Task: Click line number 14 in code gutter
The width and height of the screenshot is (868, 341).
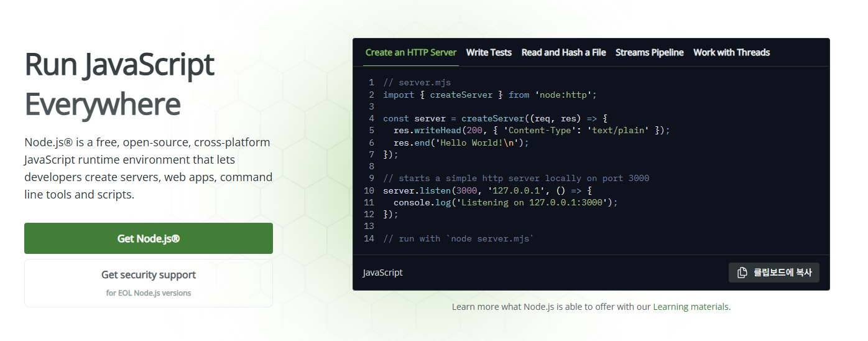Action: click(x=369, y=238)
